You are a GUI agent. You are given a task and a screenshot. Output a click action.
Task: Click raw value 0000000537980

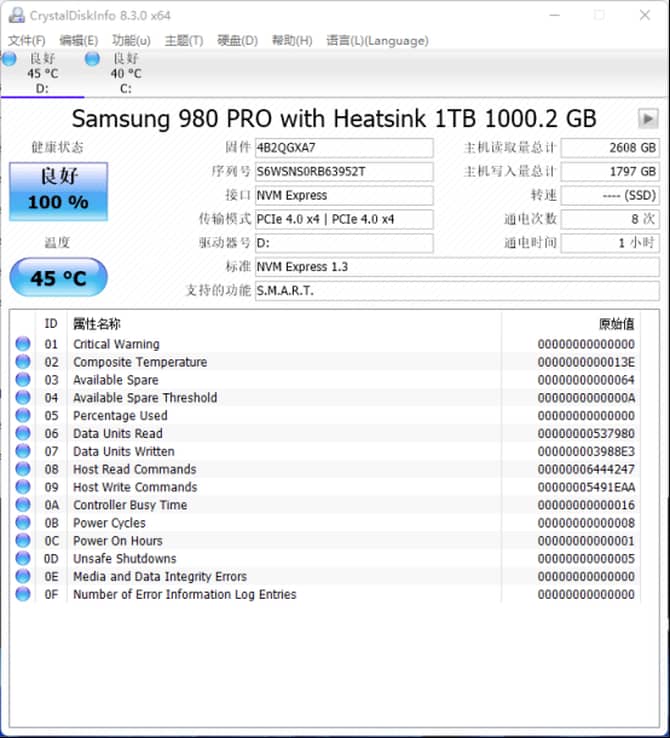tap(586, 433)
